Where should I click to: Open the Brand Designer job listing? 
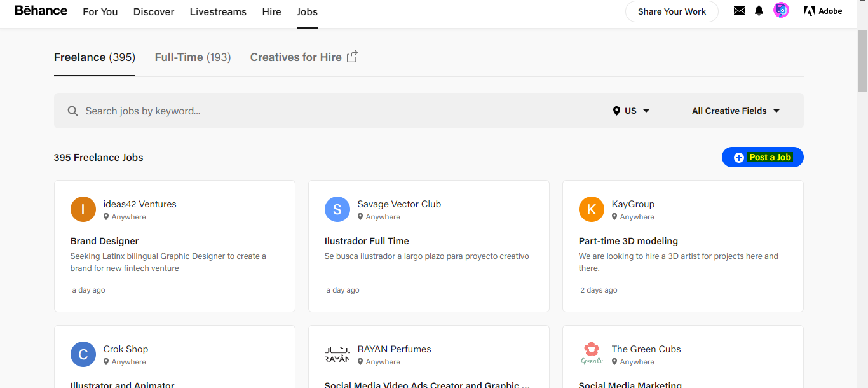pyautogui.click(x=105, y=241)
